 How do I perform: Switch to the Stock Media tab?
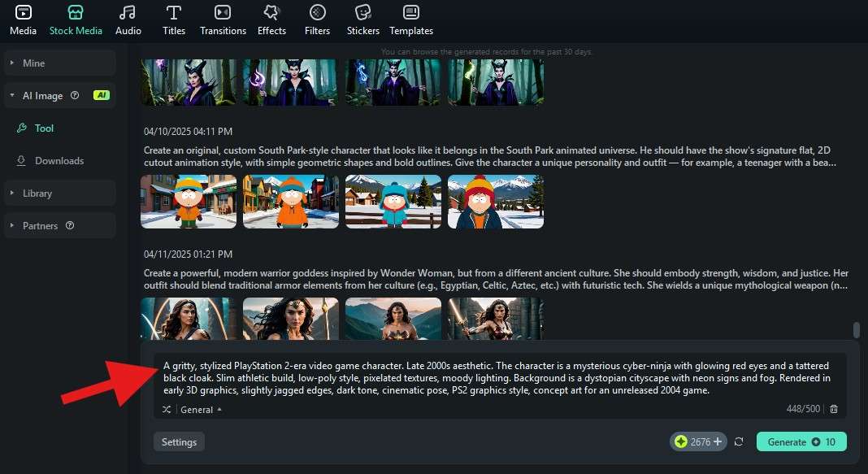point(76,20)
